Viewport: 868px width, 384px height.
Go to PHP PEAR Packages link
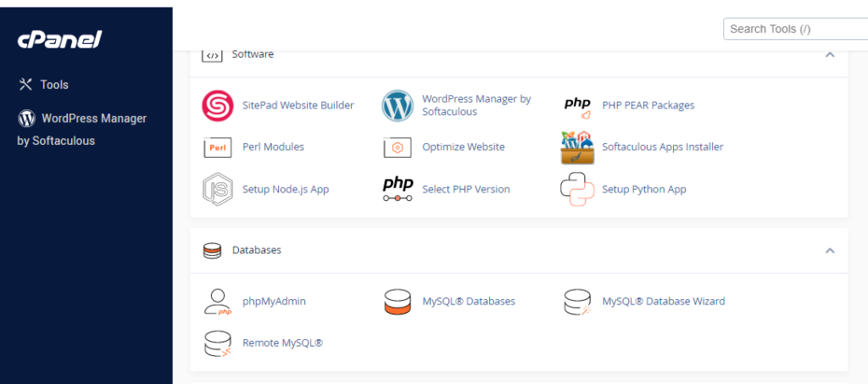coord(648,105)
